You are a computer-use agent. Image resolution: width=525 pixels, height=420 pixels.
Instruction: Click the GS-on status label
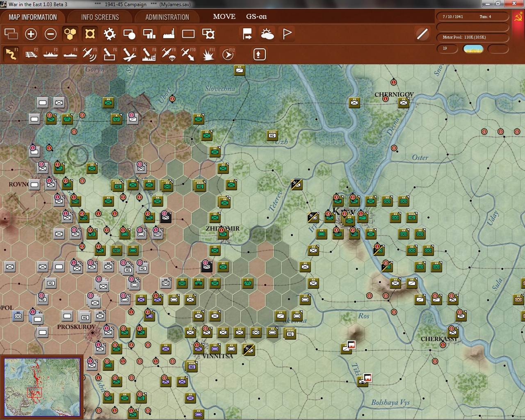click(x=256, y=17)
